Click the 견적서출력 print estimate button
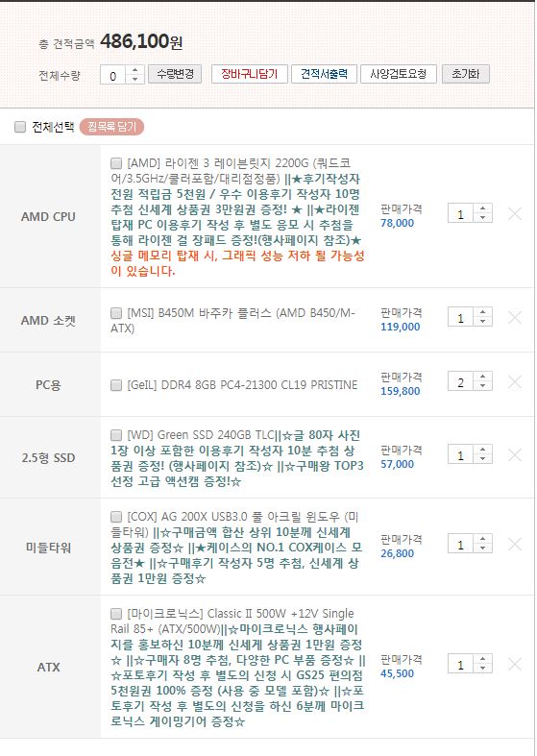The width and height of the screenshot is (537, 756). coord(324,74)
